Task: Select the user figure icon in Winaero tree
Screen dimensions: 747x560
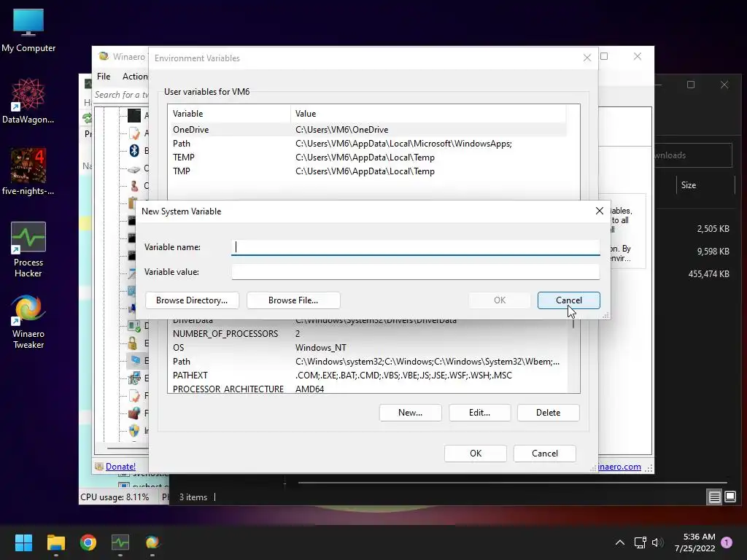Action: 134,186
